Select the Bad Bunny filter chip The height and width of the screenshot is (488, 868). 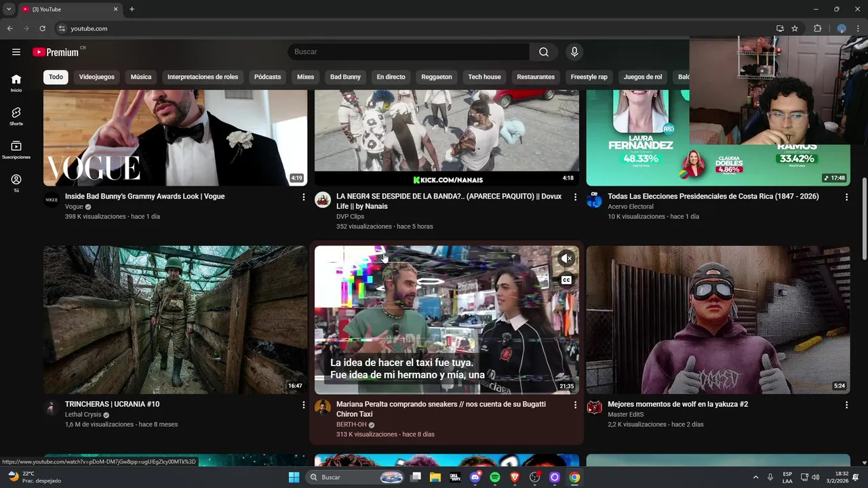pyautogui.click(x=345, y=77)
